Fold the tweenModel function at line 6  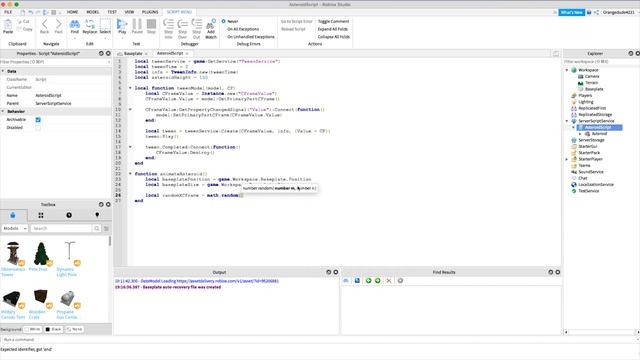130,88
